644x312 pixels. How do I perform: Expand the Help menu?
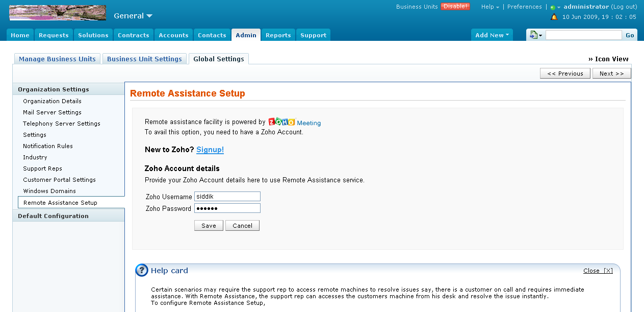click(490, 7)
